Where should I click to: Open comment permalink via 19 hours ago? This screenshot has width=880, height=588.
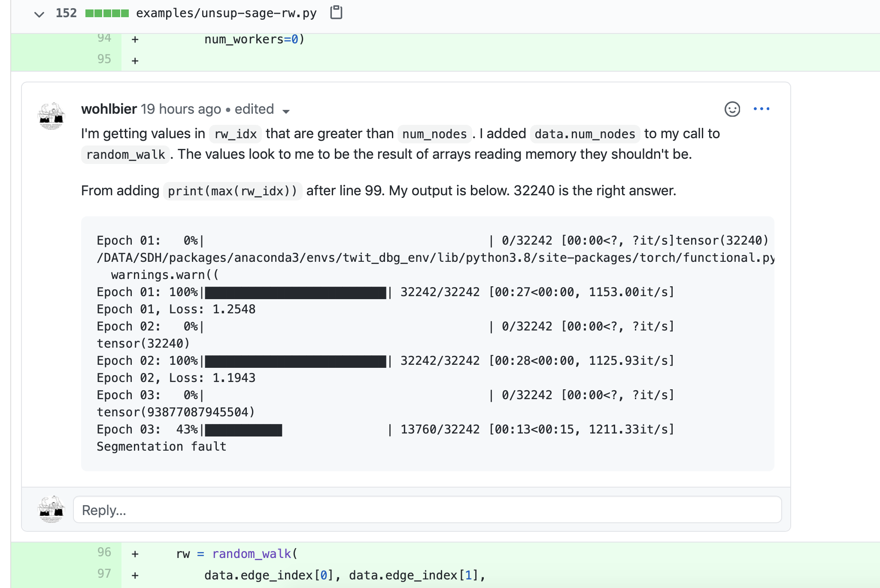181,109
